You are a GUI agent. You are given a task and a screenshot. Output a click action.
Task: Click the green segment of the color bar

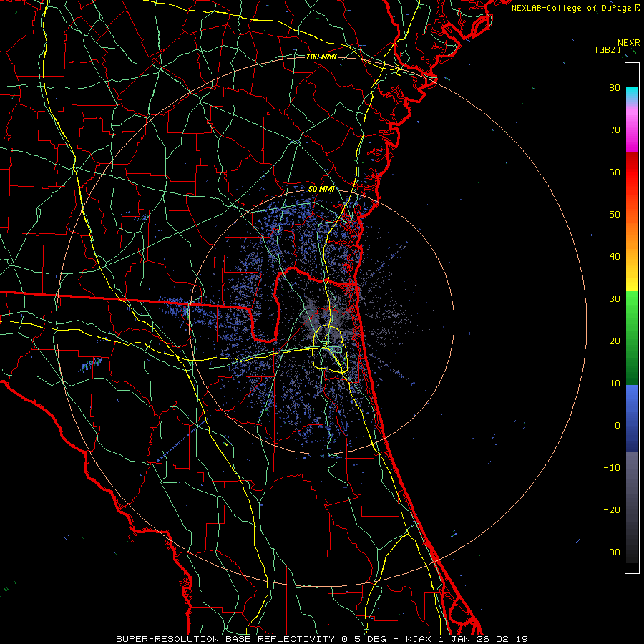(632, 338)
